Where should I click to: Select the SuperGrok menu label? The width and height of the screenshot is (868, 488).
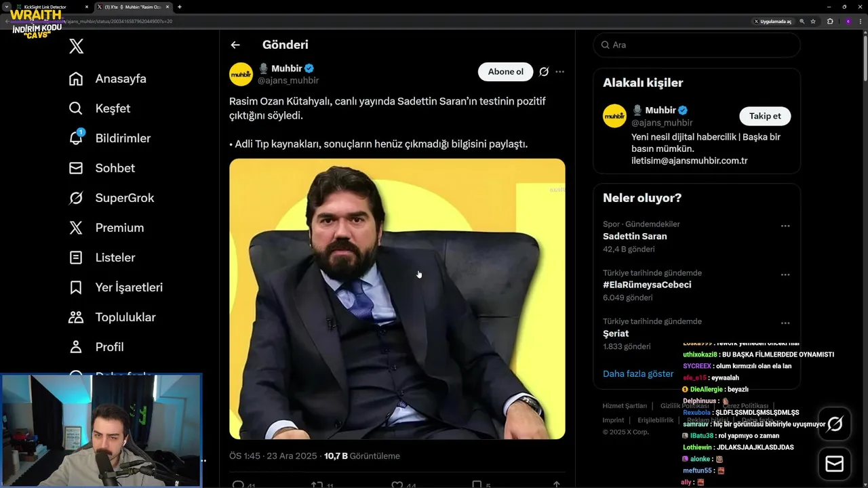(125, 198)
